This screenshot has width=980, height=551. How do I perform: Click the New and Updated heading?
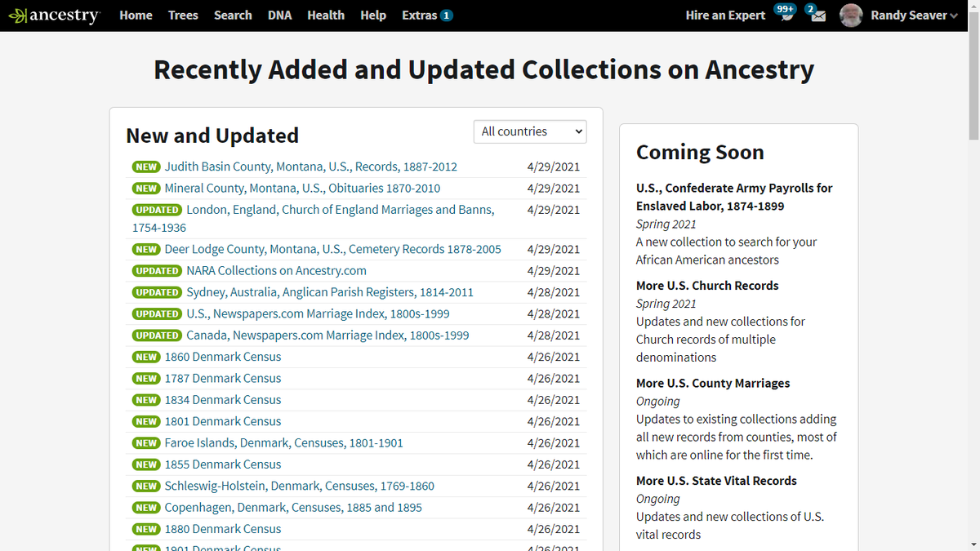[212, 136]
